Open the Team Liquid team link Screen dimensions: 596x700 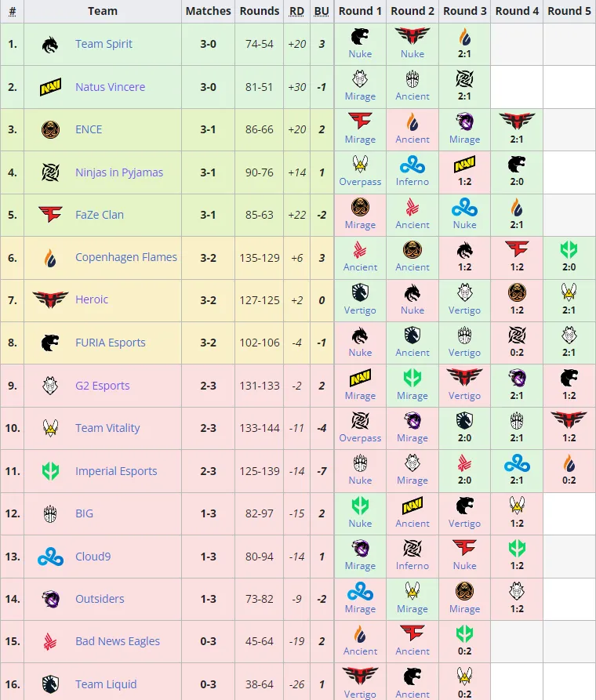click(106, 684)
